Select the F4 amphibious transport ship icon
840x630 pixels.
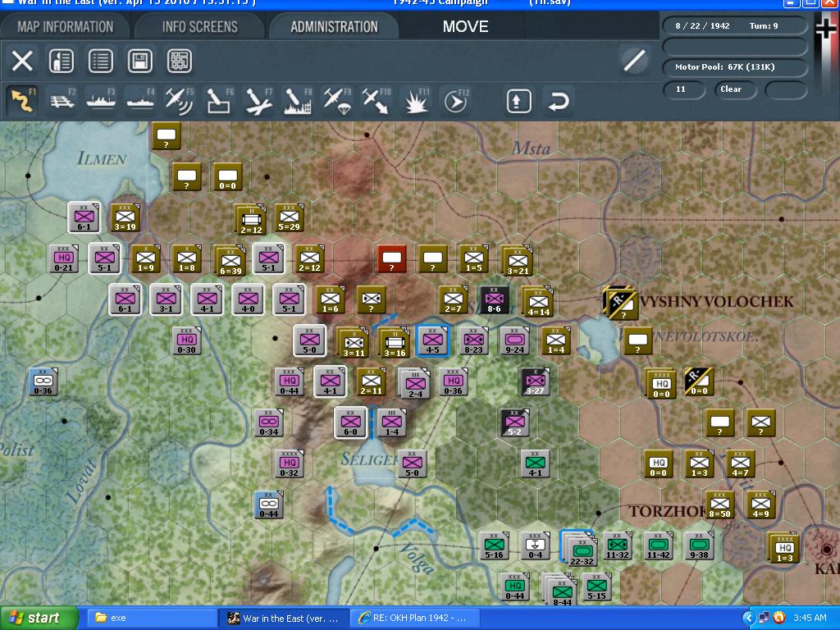coord(140,101)
